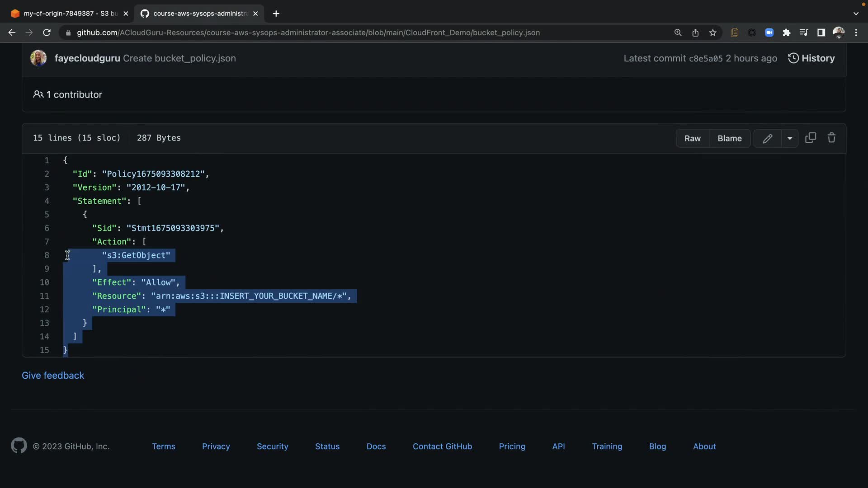Expand the tab search chevron

(x=856, y=14)
